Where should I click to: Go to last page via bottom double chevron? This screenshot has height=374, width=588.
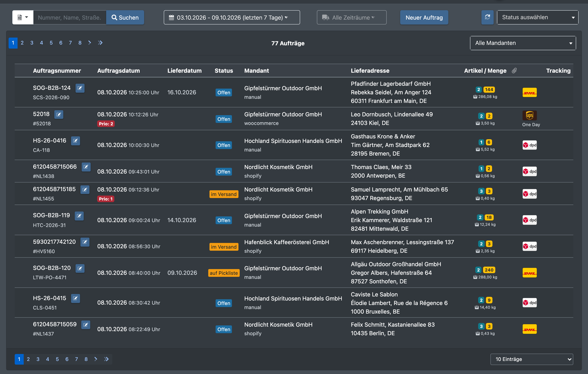106,359
